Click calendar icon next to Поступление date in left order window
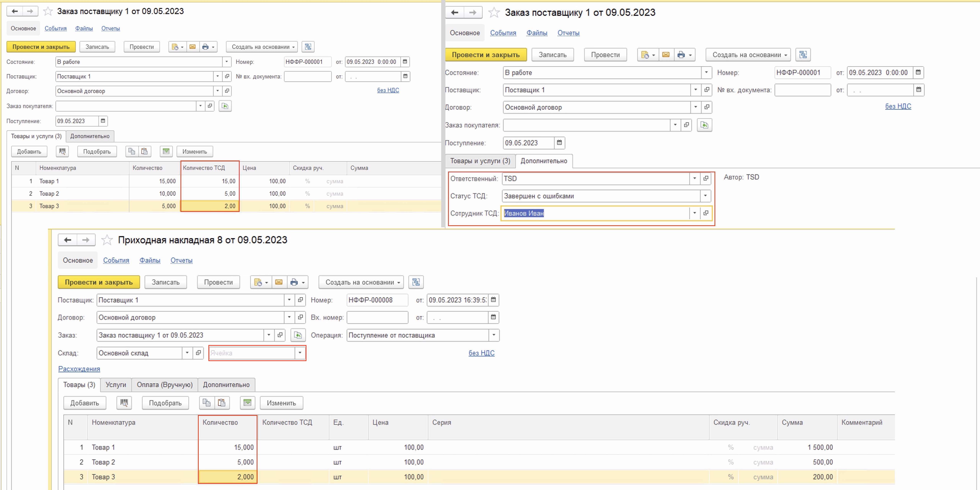Screen dimensions: 980x490 point(103,121)
